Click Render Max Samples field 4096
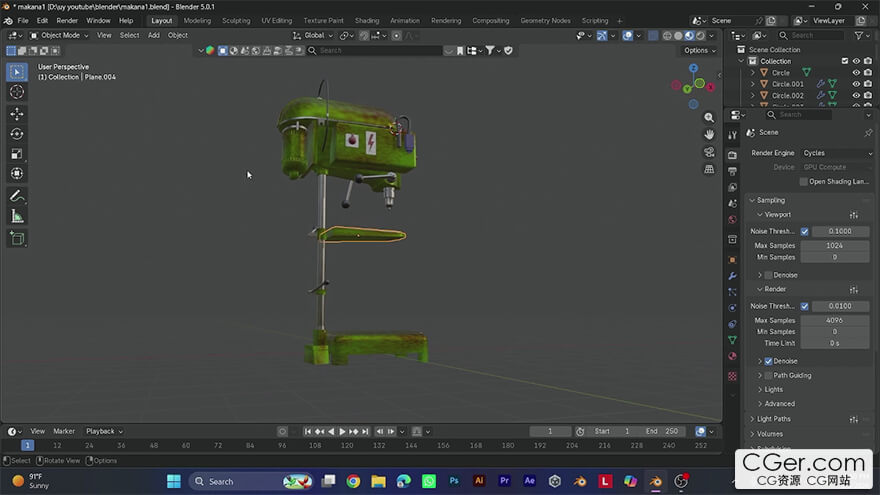Image resolution: width=880 pixels, height=495 pixels. tap(835, 320)
